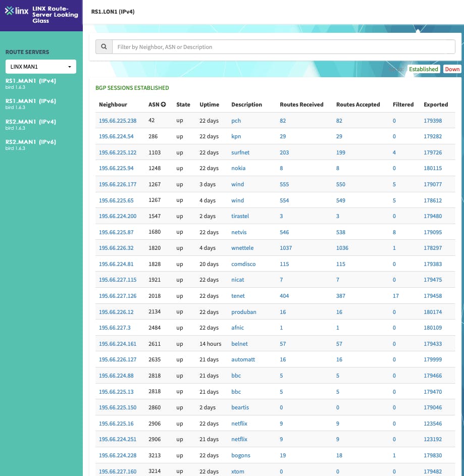View 17 filtered routes for tenet
Image resolution: width=464 pixels, height=476 pixels.
pyautogui.click(x=395, y=296)
